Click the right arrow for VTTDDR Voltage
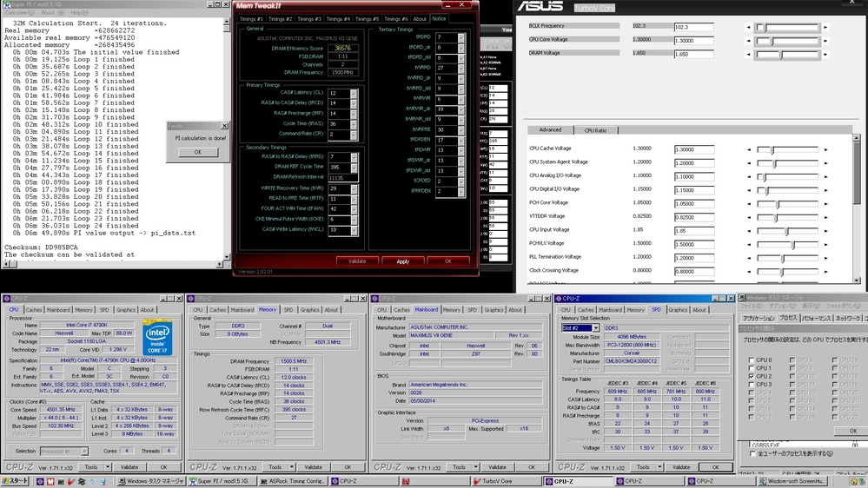The image size is (868, 488). (x=825, y=217)
